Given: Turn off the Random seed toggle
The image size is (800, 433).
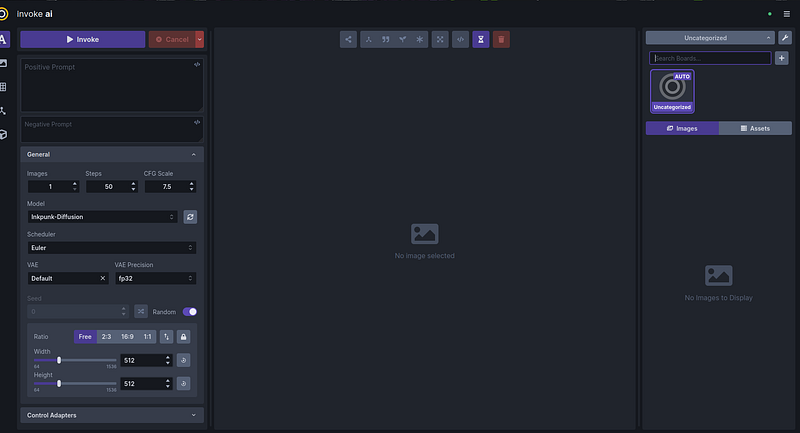Looking at the screenshot, I should 189,311.
